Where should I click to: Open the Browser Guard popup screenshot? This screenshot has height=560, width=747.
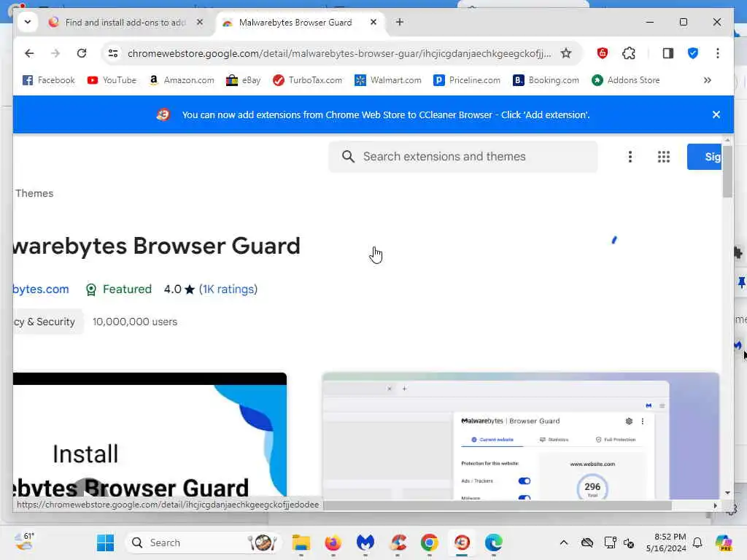[x=521, y=436]
